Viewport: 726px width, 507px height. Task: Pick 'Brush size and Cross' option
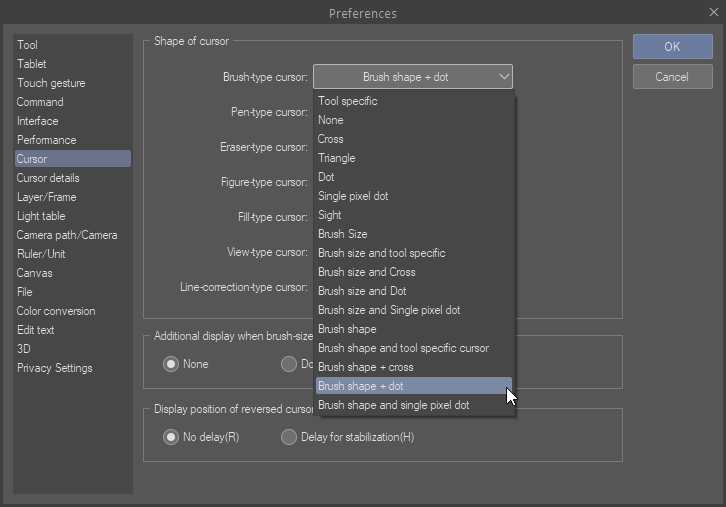(366, 272)
